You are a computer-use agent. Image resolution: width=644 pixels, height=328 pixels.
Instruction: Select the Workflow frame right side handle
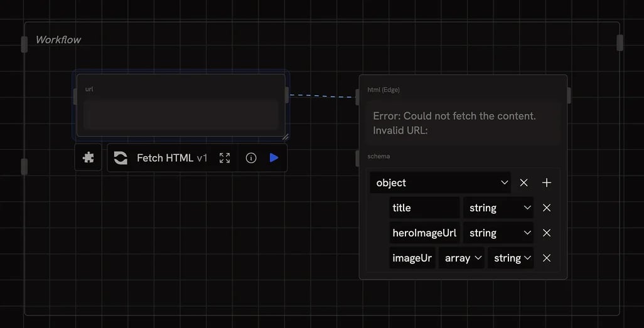620,43
